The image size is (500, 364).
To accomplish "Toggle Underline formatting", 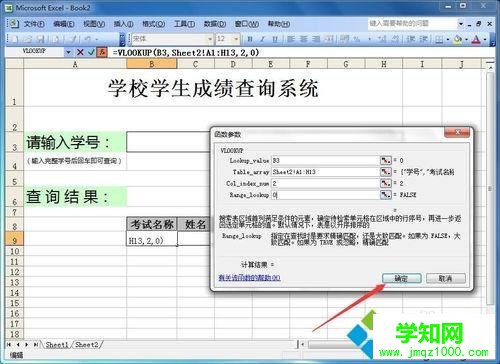I will 275,39.
